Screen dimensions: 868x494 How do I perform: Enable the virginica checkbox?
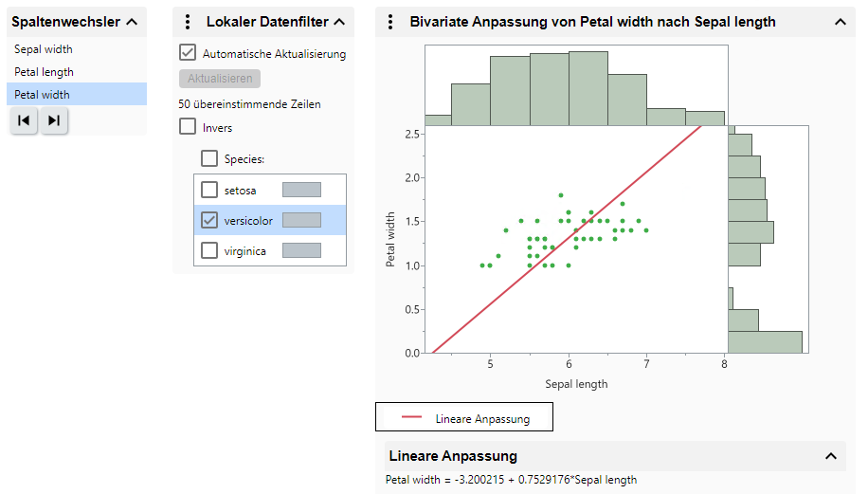click(209, 251)
